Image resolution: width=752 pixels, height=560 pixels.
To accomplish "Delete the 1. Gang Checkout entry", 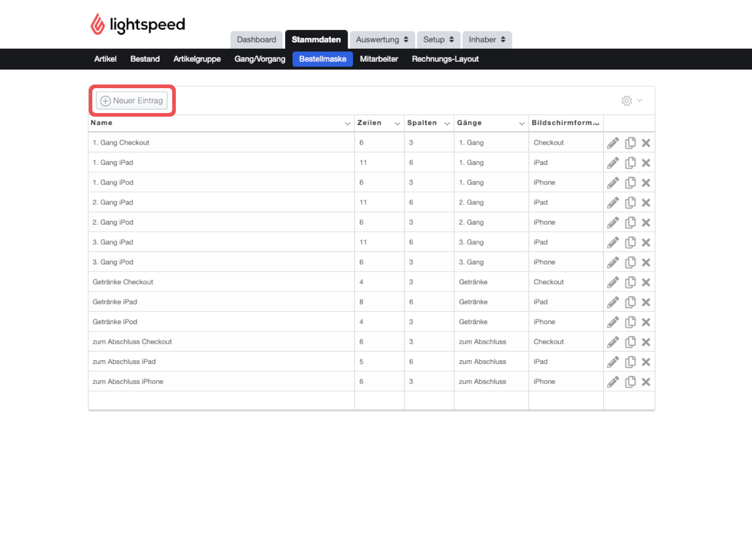I will pyautogui.click(x=646, y=143).
